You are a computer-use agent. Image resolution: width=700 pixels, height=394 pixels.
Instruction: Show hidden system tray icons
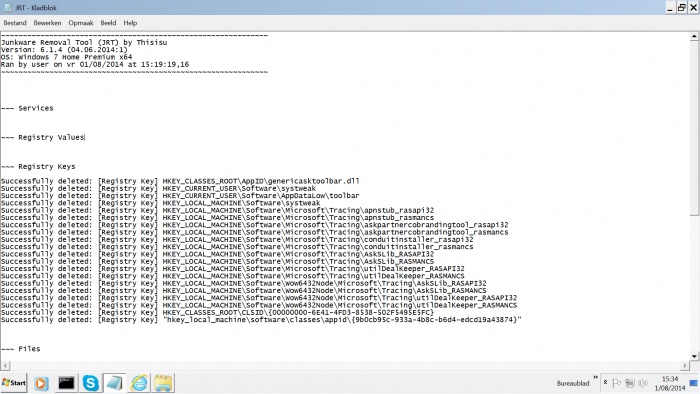point(605,382)
